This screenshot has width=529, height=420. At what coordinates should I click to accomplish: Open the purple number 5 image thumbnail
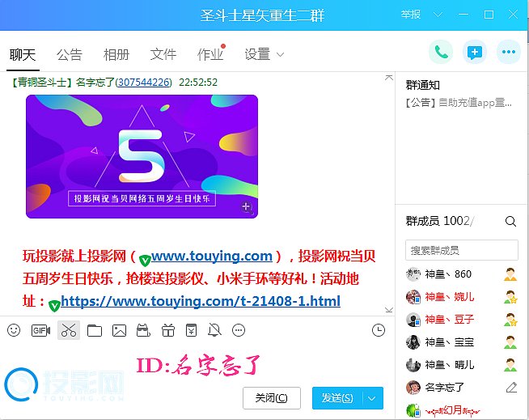point(142,156)
